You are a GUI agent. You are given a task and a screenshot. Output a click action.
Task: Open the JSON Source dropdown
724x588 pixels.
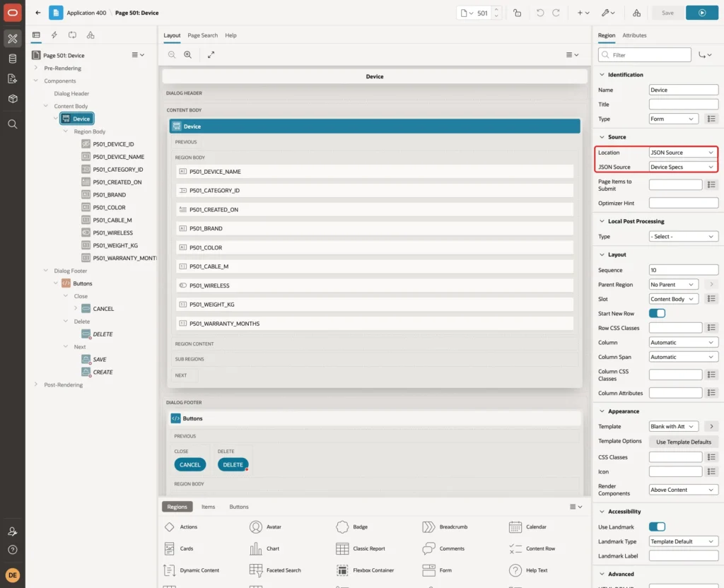point(683,167)
